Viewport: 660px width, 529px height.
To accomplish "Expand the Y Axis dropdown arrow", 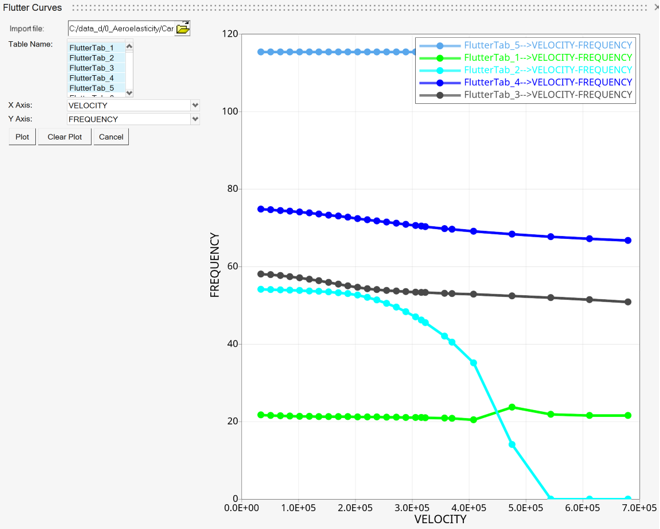I will point(195,119).
